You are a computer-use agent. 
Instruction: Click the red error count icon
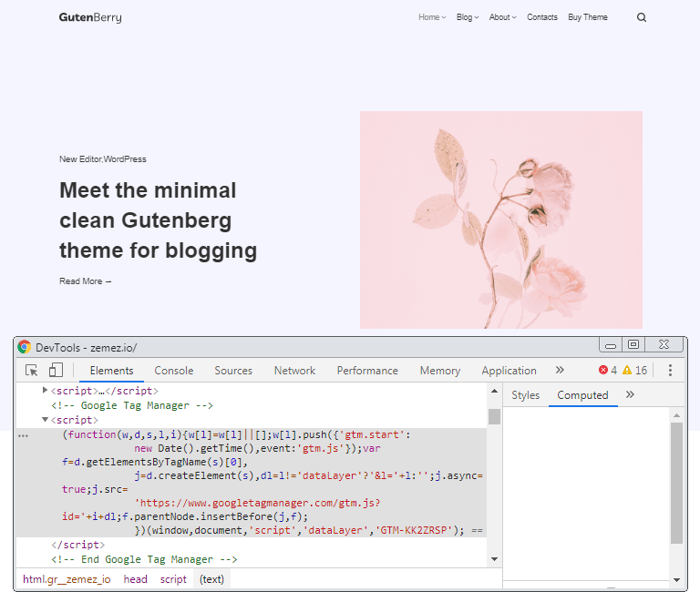coord(603,370)
